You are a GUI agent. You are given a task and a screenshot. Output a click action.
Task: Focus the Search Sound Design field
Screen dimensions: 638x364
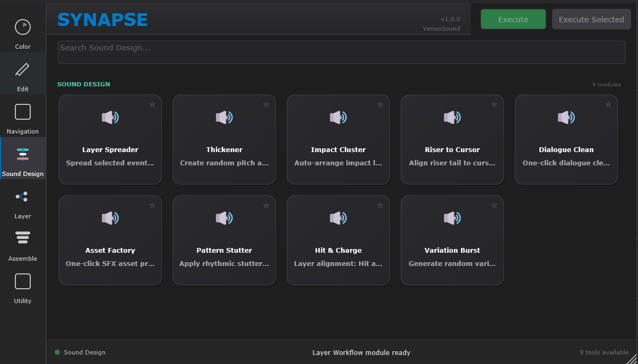tap(342, 52)
